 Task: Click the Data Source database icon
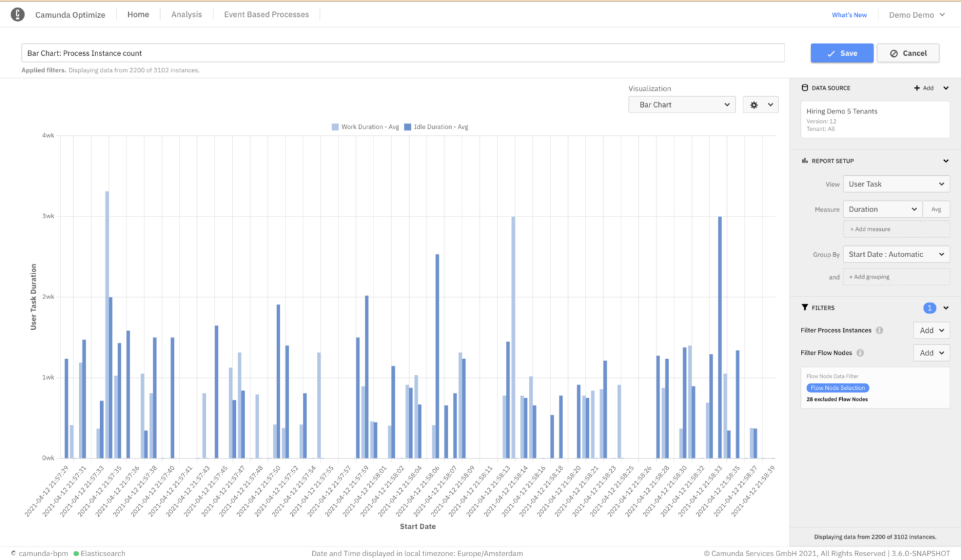click(805, 88)
